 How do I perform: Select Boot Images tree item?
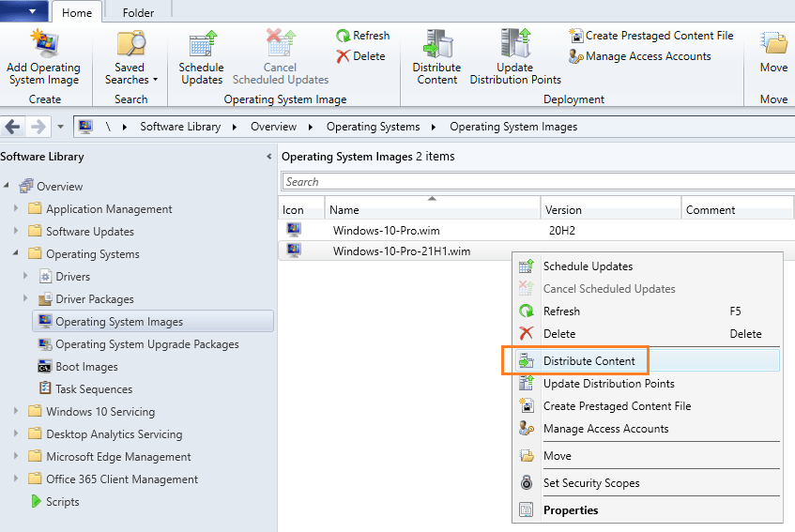(78, 367)
